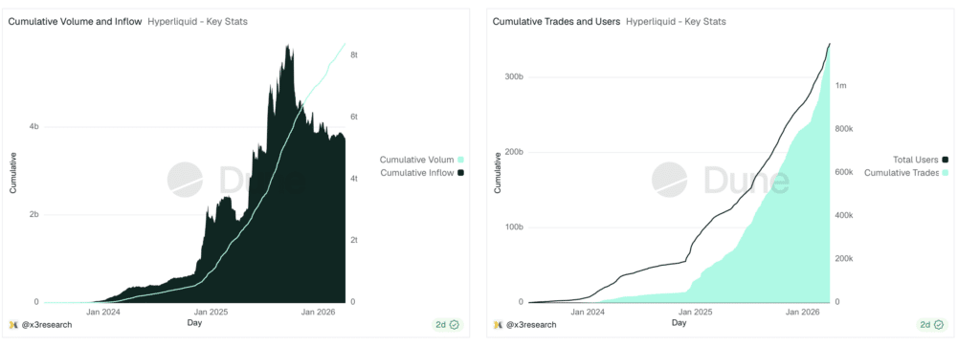
Task: Click the '200k' right-axis label
Action: [x=844, y=259]
